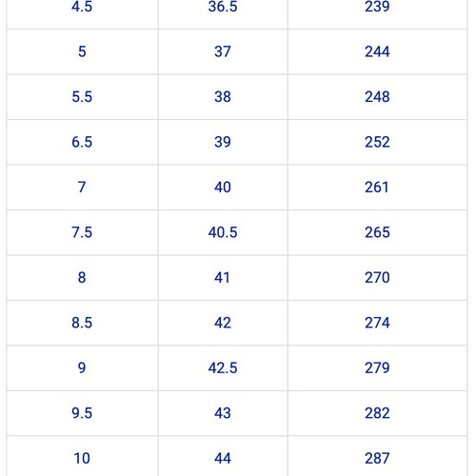Screen dimensions: 476x476
Task: Select the 40.5 EU size cell
Action: pyautogui.click(x=223, y=232)
